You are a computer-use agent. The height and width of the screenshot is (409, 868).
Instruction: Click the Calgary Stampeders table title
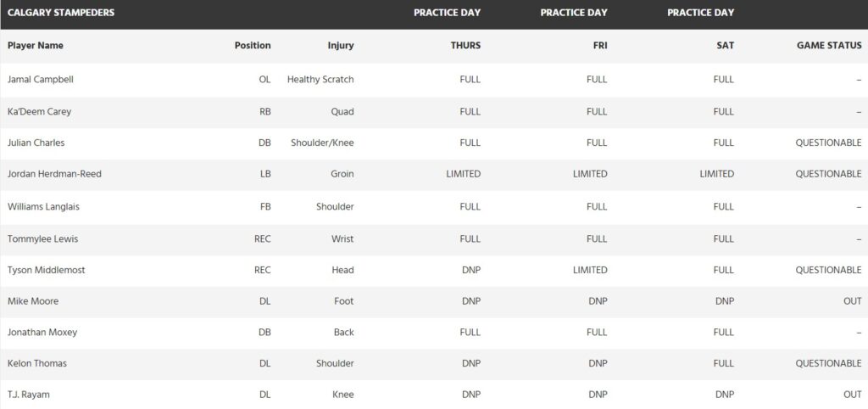(61, 13)
